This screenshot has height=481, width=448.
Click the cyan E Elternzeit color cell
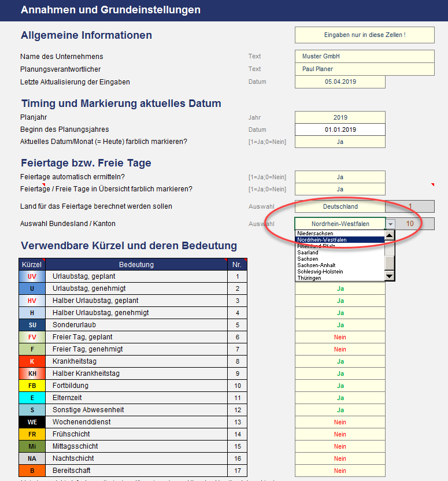point(32,398)
